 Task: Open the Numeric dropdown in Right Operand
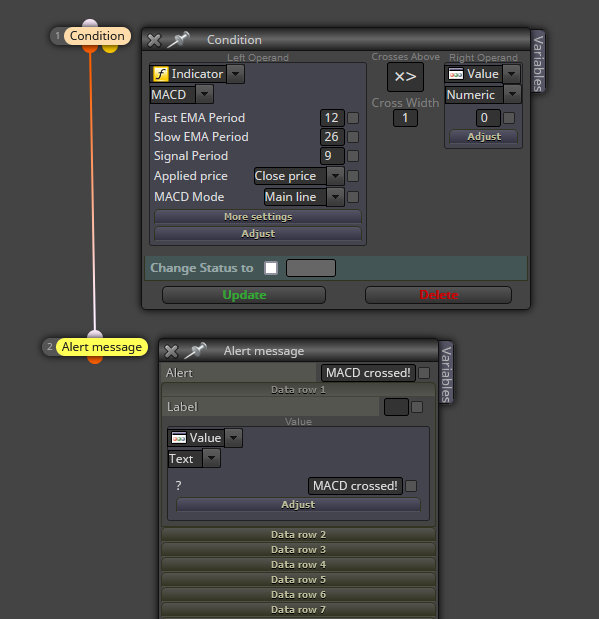click(513, 94)
